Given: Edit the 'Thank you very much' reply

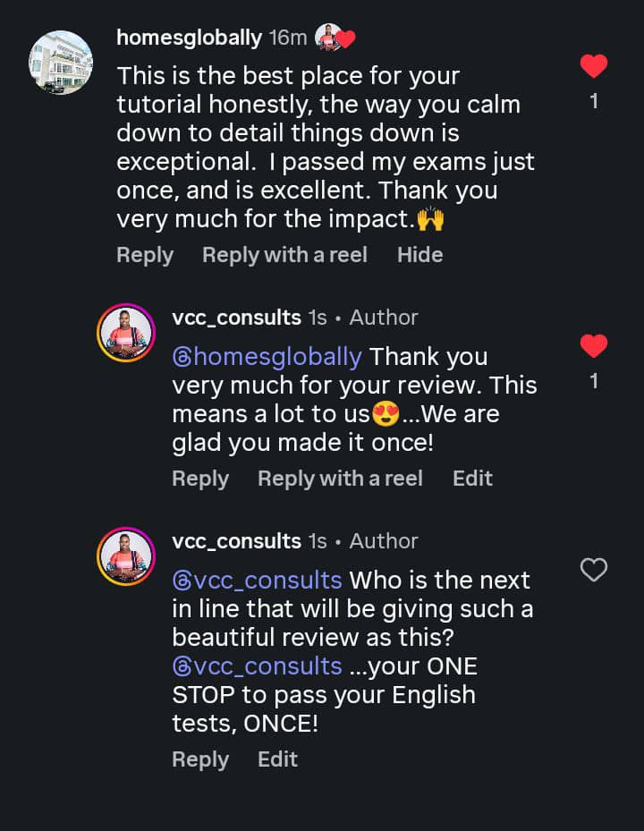Looking at the screenshot, I should (x=472, y=479).
